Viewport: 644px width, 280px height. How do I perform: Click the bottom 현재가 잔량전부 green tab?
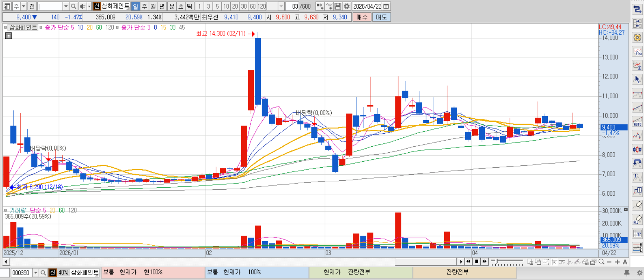pyautogui.click(x=361, y=272)
